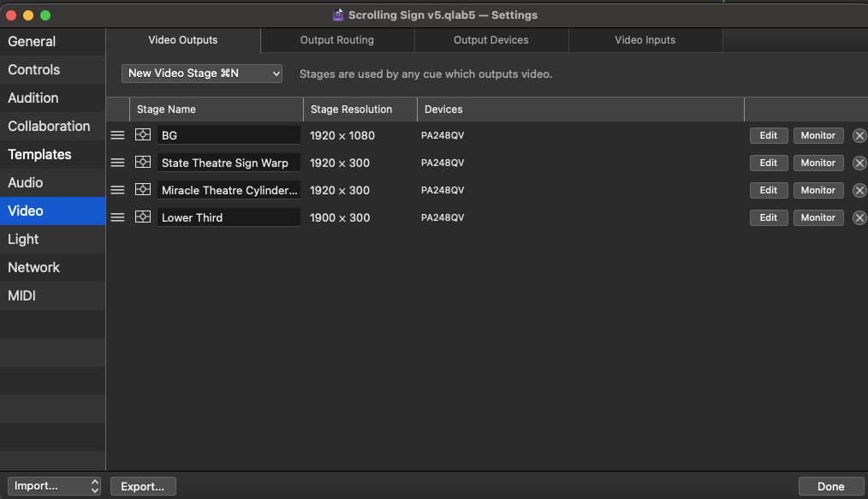The image size is (868, 499).
Task: Select the Output Devices tab
Action: tap(490, 40)
